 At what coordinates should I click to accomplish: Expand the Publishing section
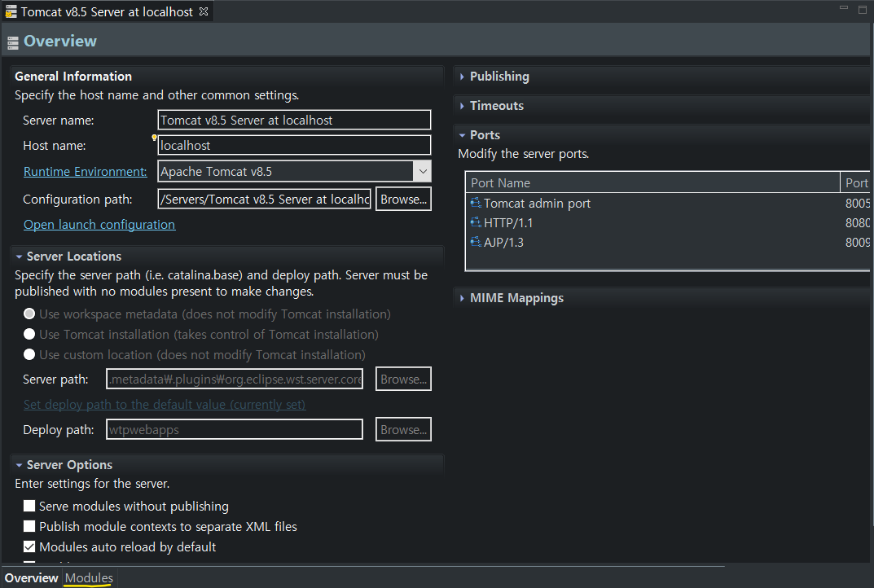point(462,77)
